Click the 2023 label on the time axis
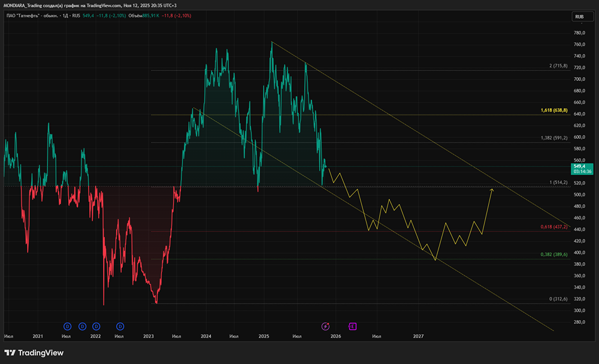 tap(148, 336)
